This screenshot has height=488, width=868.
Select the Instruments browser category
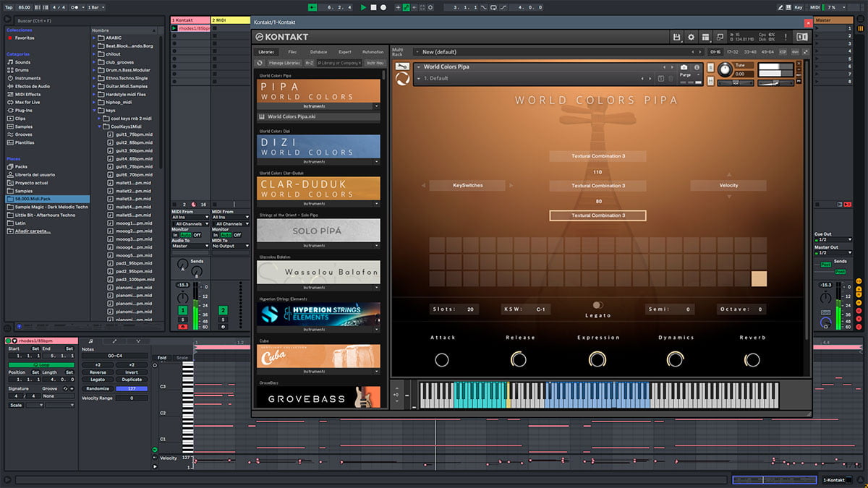(27, 78)
